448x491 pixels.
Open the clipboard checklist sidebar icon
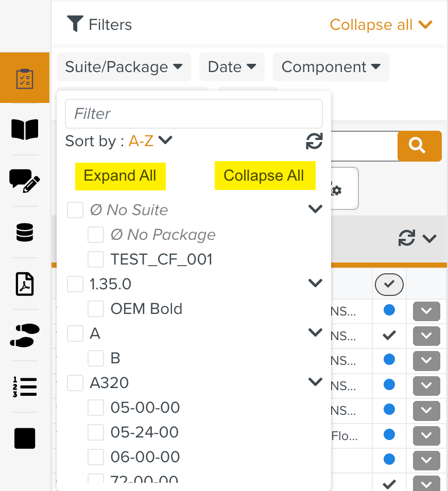click(25, 78)
